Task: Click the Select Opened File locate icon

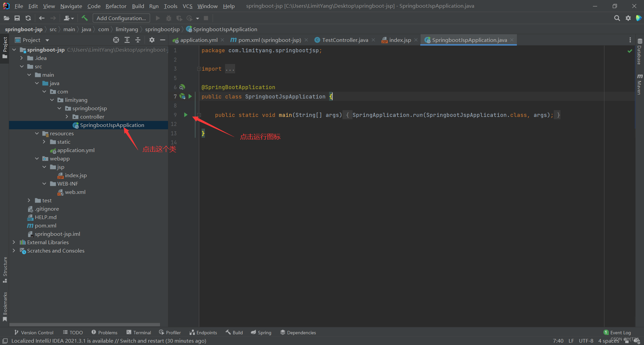Action: pyautogui.click(x=116, y=40)
